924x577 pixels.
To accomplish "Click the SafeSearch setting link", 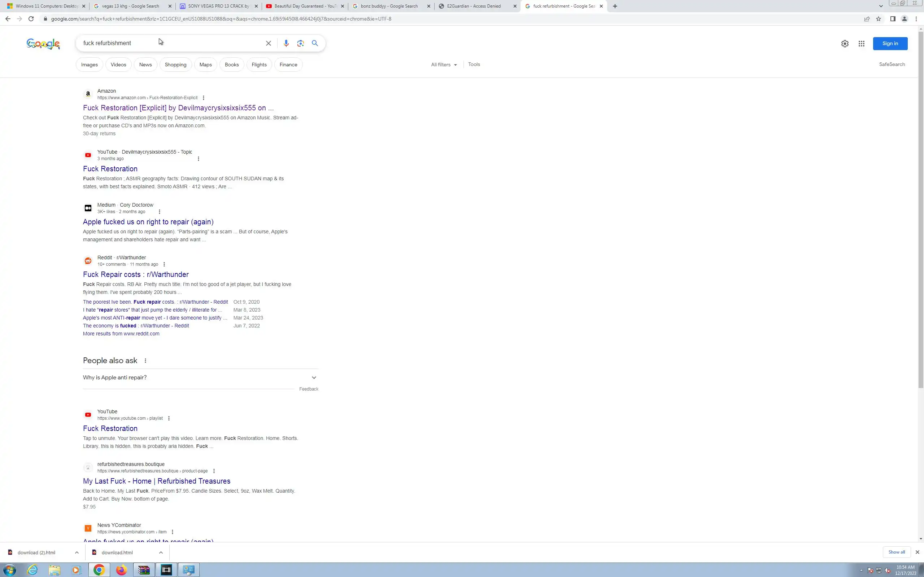I will point(892,64).
